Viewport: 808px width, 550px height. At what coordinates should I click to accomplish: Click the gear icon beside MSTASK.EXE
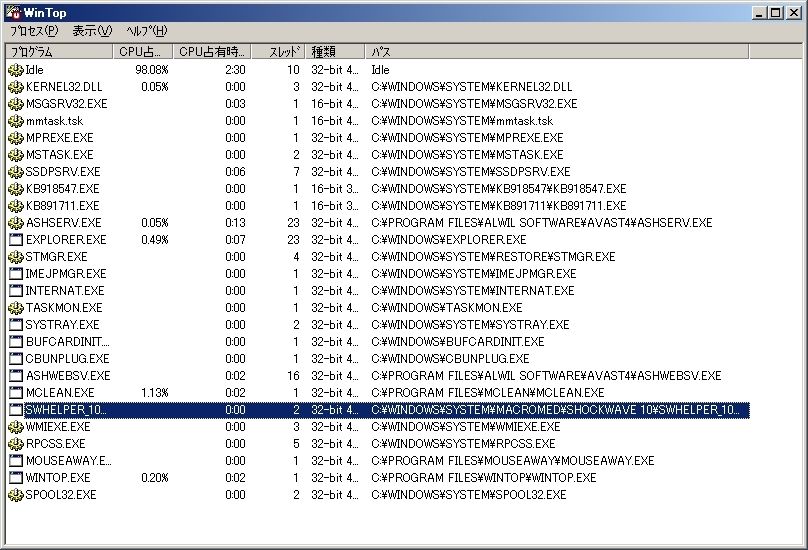pos(16,155)
